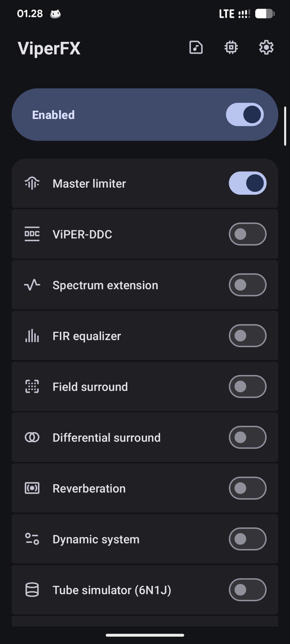The image size is (290, 644).
Task: Tap the Reverberation icon
Action: (x=32, y=488)
